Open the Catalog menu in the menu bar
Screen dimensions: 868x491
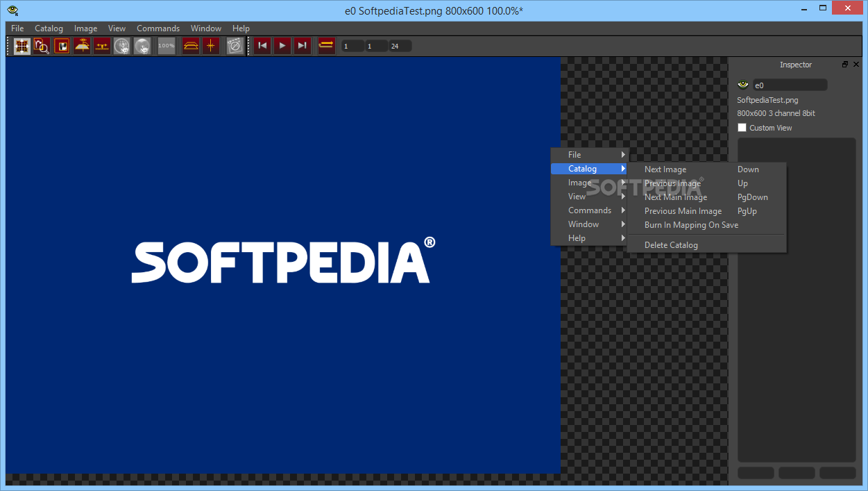tap(49, 28)
